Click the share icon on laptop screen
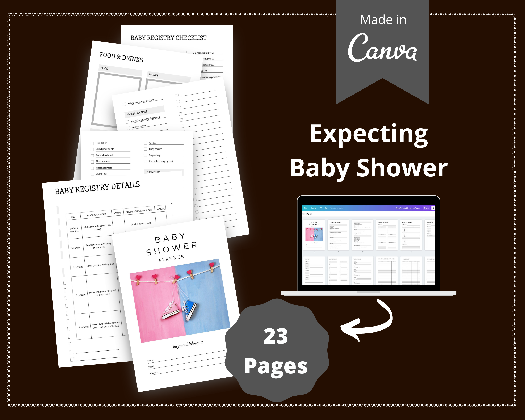This screenshot has width=525, height=420. coord(427,208)
